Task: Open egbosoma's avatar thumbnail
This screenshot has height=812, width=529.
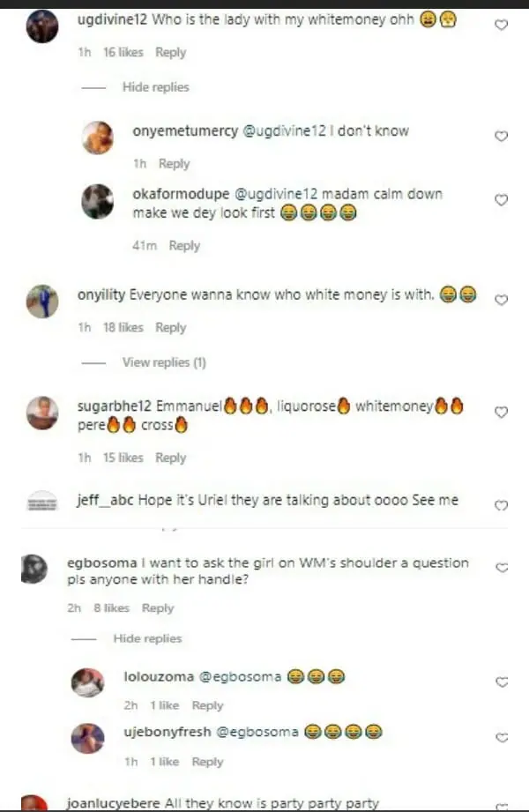Action: point(34,569)
